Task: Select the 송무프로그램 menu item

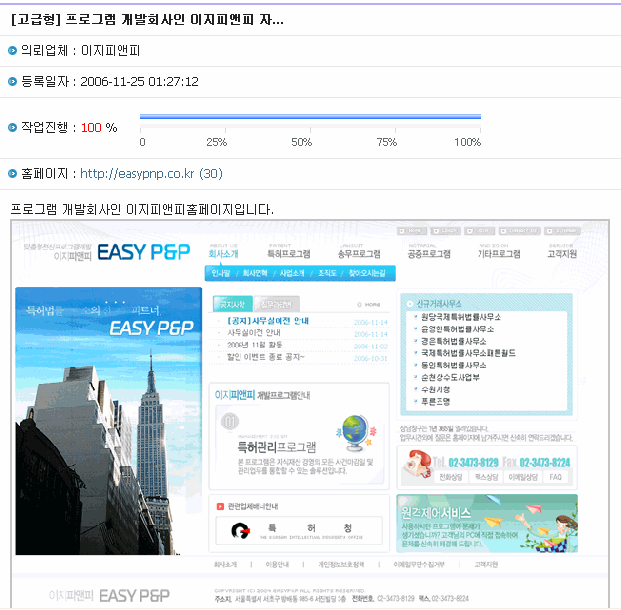Action: (358, 254)
